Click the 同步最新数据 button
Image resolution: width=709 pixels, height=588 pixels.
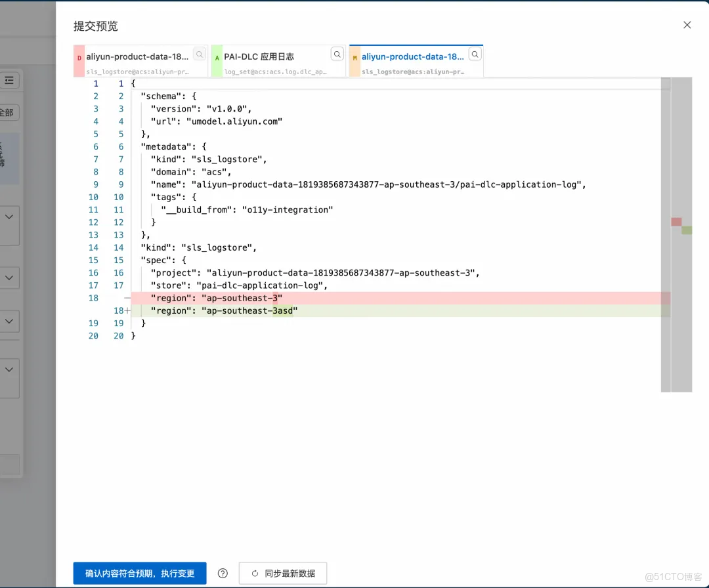click(x=283, y=573)
